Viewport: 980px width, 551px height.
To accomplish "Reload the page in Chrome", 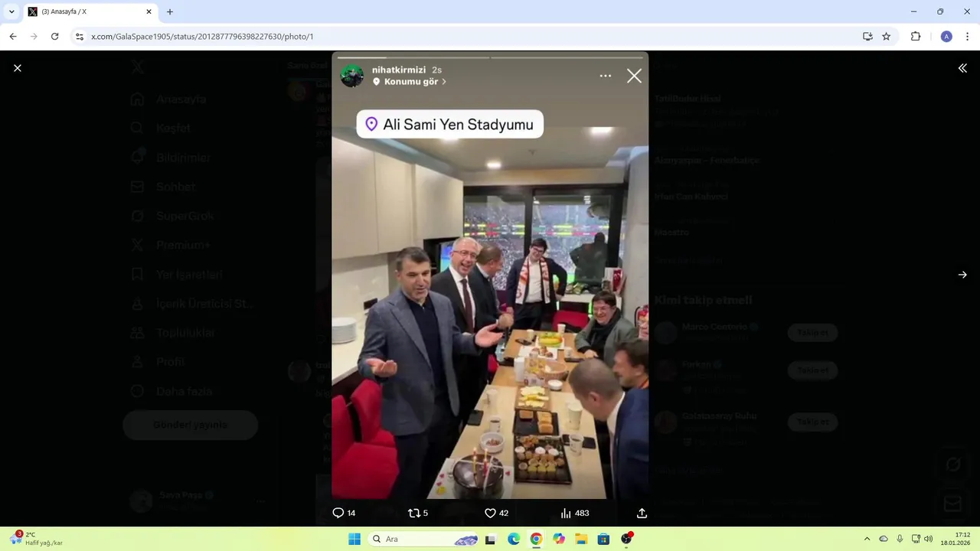I will tap(54, 36).
